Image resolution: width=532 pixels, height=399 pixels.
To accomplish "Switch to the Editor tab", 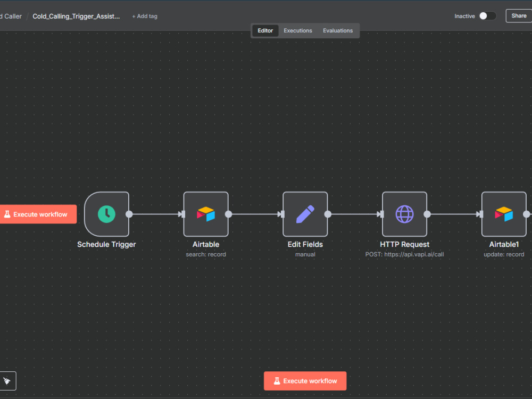I will pos(265,30).
